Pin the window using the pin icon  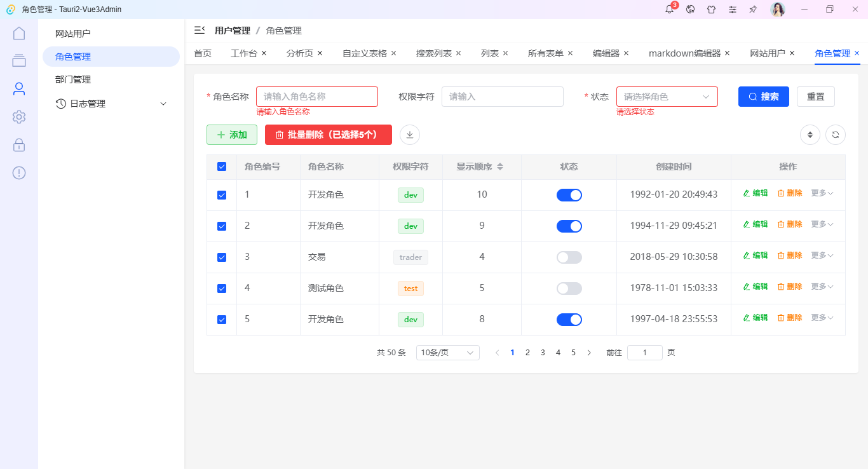click(753, 9)
